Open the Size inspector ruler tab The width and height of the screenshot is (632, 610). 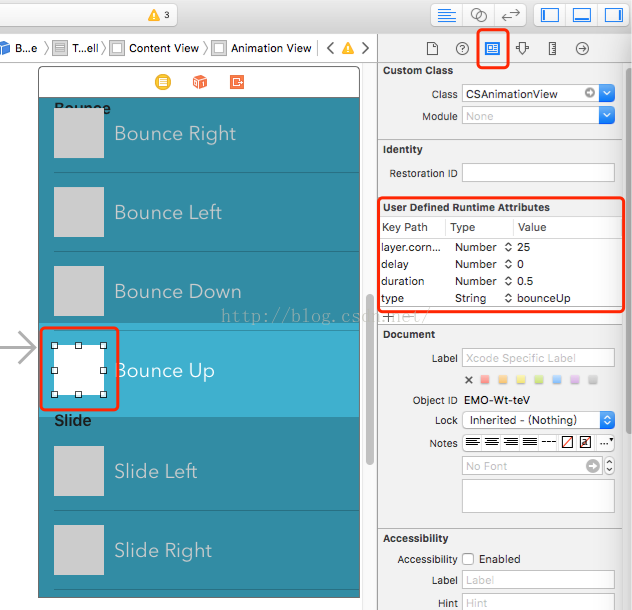pyautogui.click(x=552, y=49)
